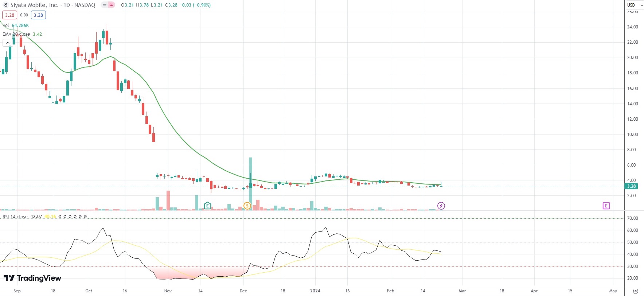
Task: Open the purple lightning news event marker
Action: click(441, 206)
